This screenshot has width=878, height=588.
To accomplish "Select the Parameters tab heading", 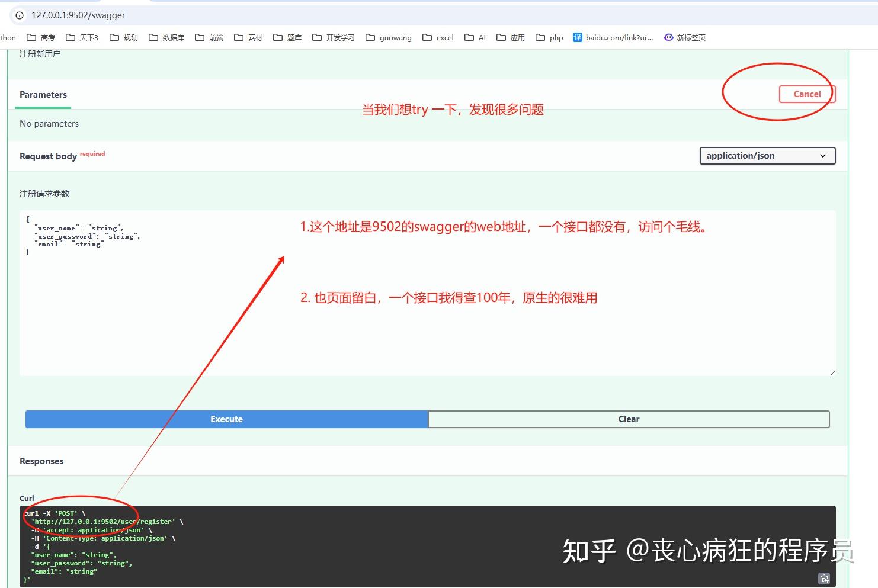I will 43,95.
